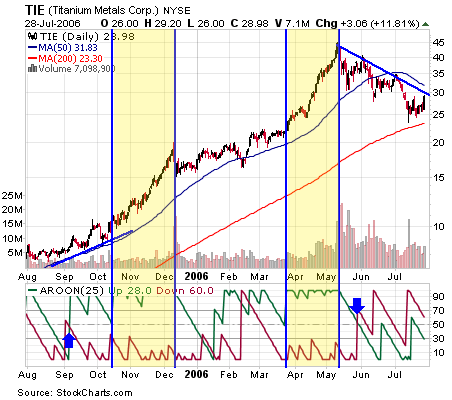Click 'May' below the Aroon panel

click(x=326, y=375)
